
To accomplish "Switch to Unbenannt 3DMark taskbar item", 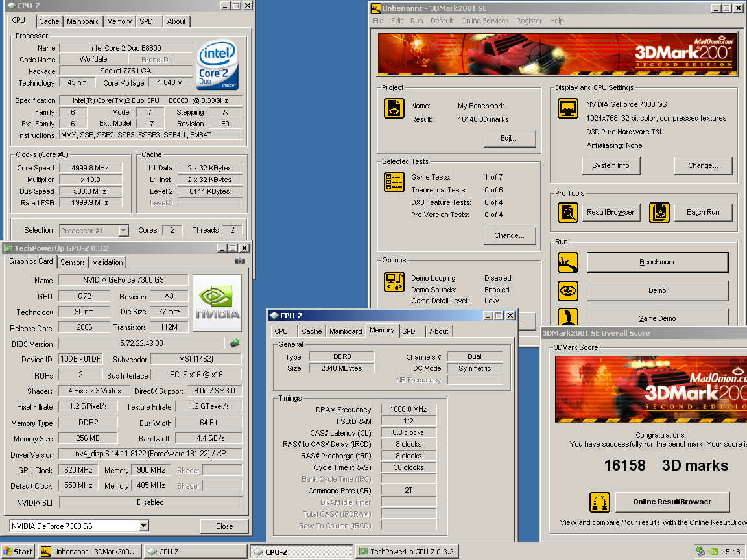I will [x=90, y=552].
